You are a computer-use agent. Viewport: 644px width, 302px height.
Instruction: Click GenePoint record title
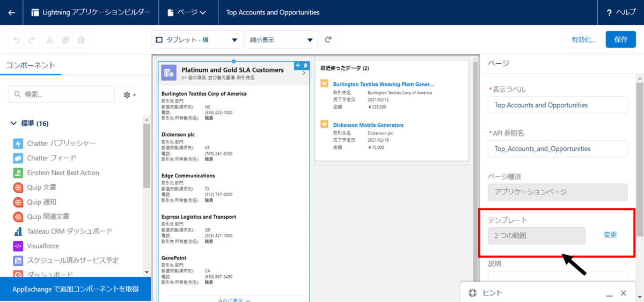173,258
